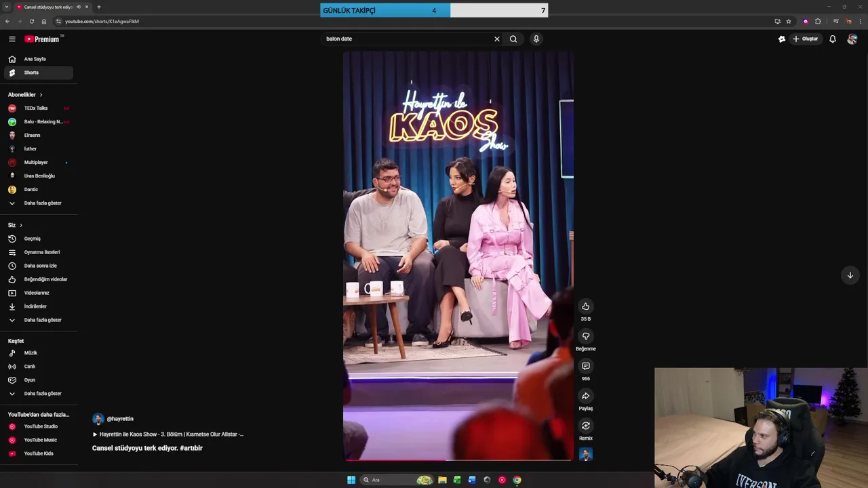Submit search with magnifier button
868x488 pixels.
[513, 39]
